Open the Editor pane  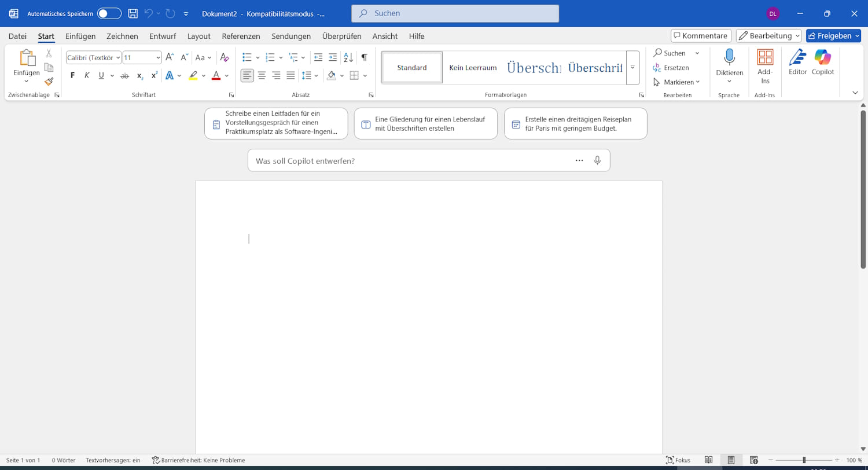797,64
